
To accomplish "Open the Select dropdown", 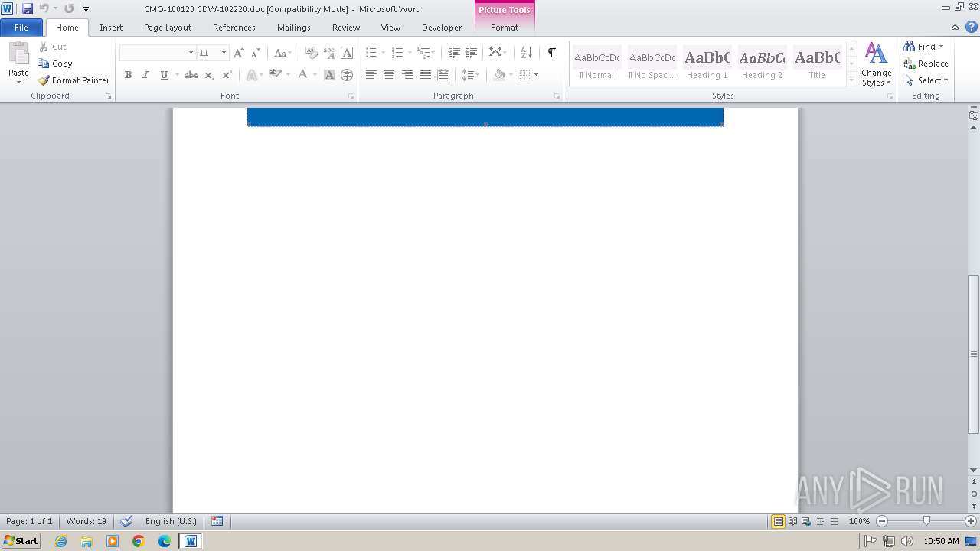I will click(926, 80).
